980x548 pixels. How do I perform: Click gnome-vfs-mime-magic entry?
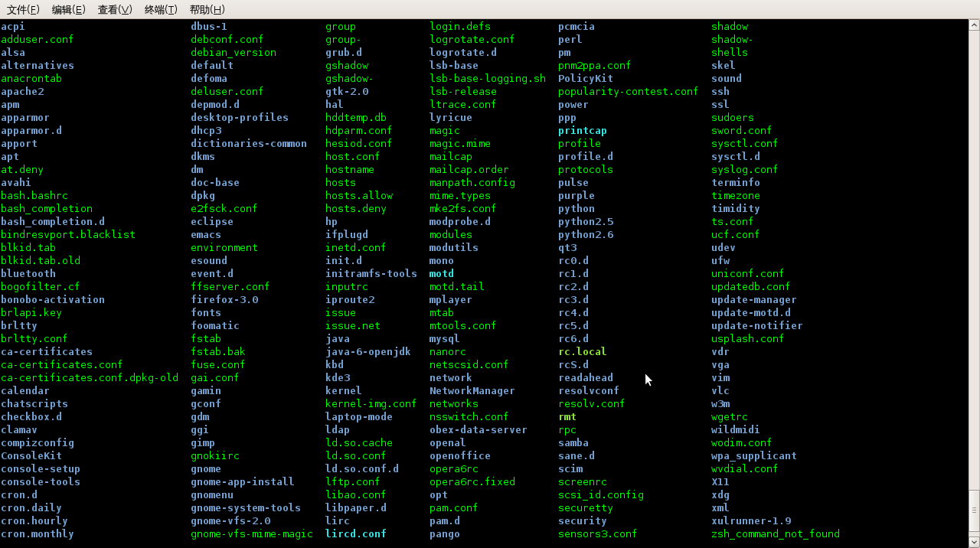point(252,533)
